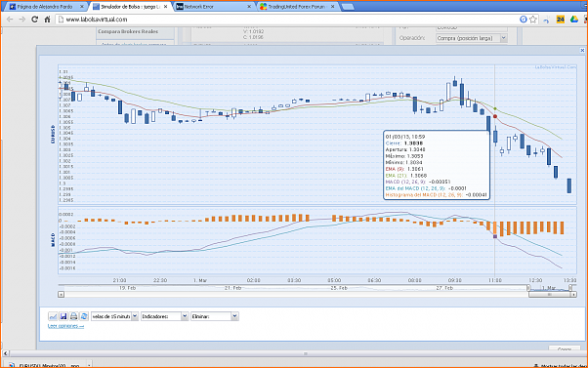Viewport: 588px width, 368px height.
Task: Close the 'Network Error' tab
Action: (249, 7)
